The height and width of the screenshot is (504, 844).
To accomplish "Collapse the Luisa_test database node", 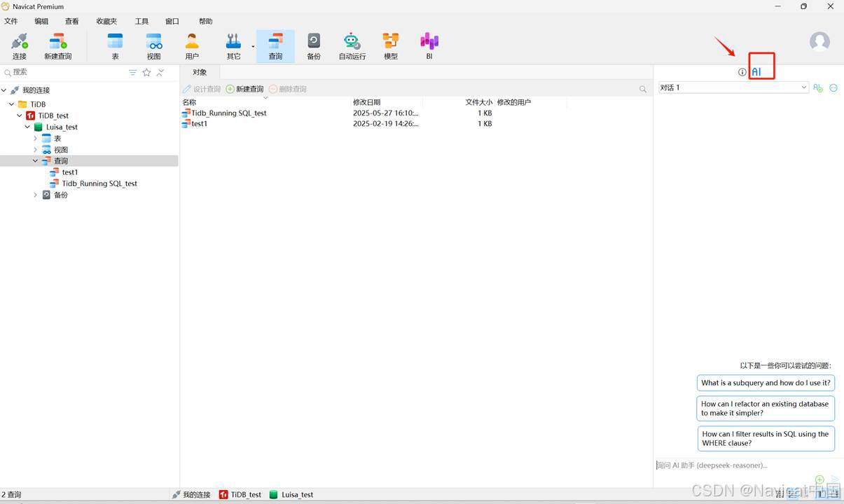I will coord(28,127).
